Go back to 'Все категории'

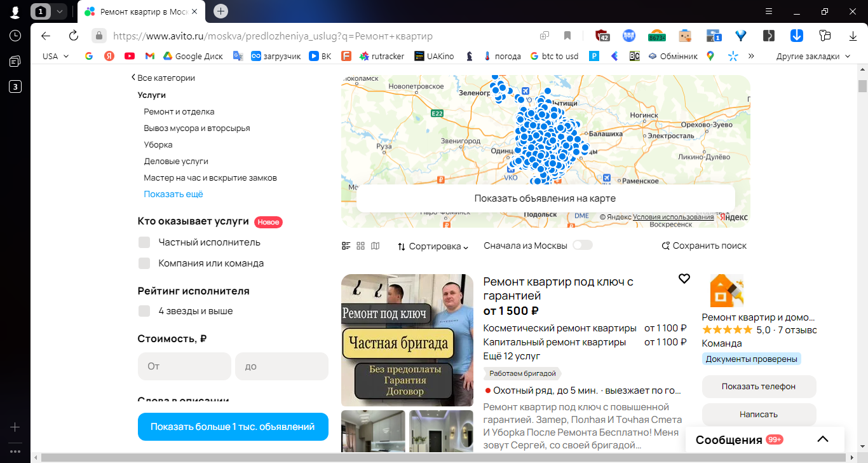[x=163, y=78]
